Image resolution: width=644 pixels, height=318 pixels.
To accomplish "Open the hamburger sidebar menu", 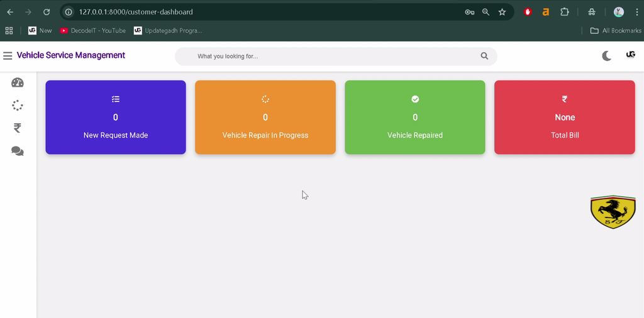I will tap(8, 56).
